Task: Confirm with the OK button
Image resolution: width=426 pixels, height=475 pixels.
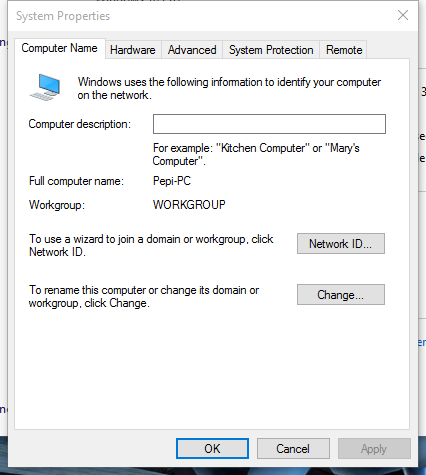Action: click(x=212, y=449)
